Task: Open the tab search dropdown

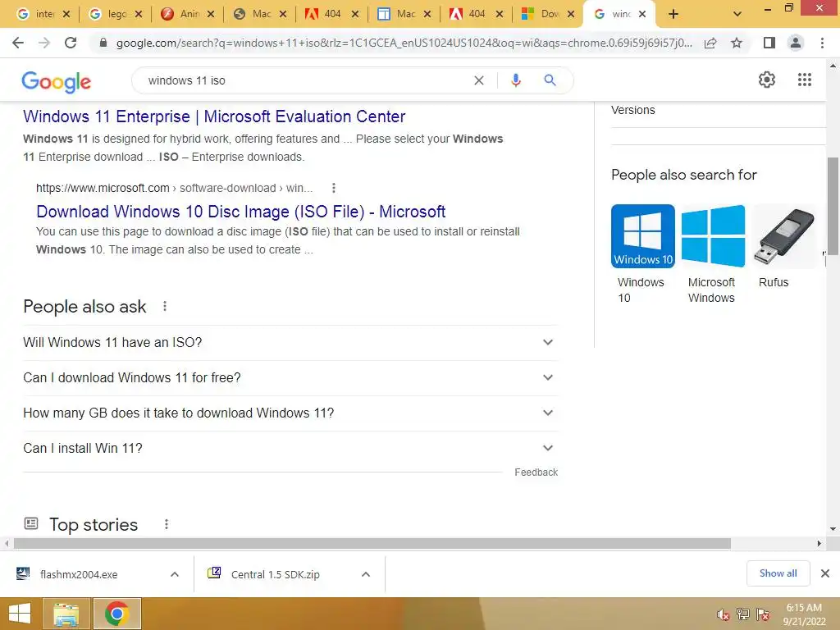Action: coord(737,15)
